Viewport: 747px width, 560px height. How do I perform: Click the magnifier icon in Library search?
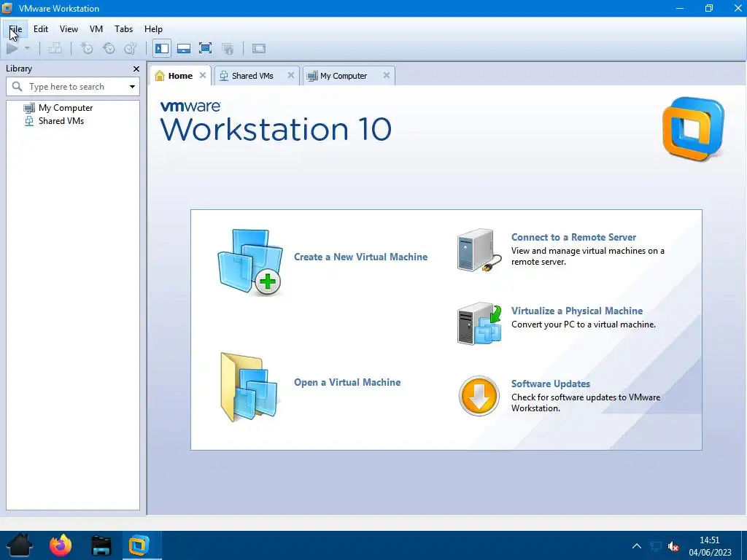tap(18, 87)
